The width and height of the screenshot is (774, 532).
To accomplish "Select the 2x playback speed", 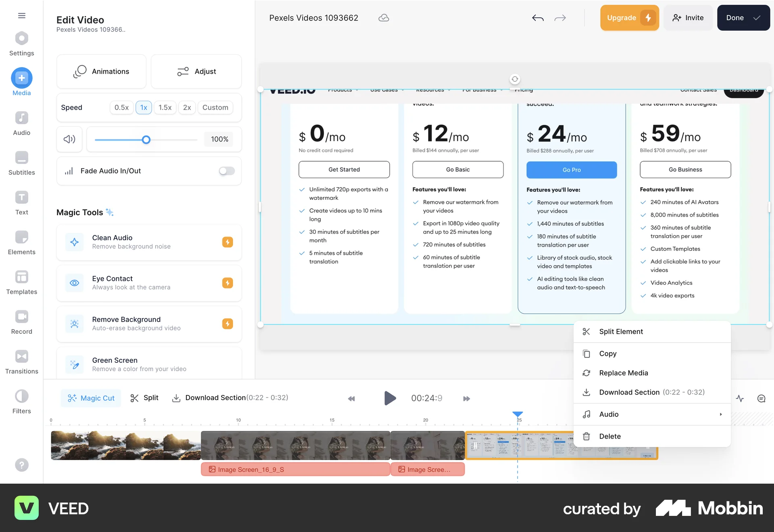I will coord(187,107).
